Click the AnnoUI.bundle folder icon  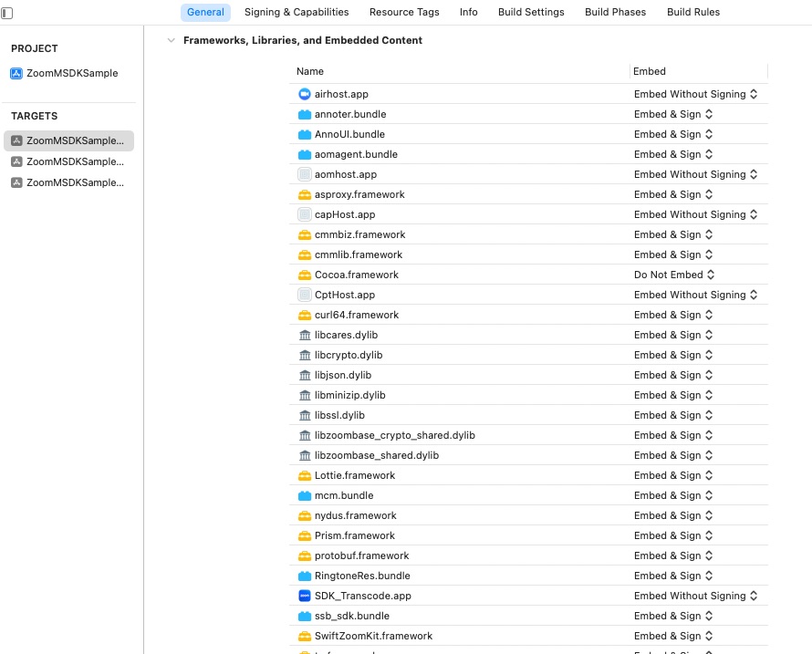(x=305, y=135)
